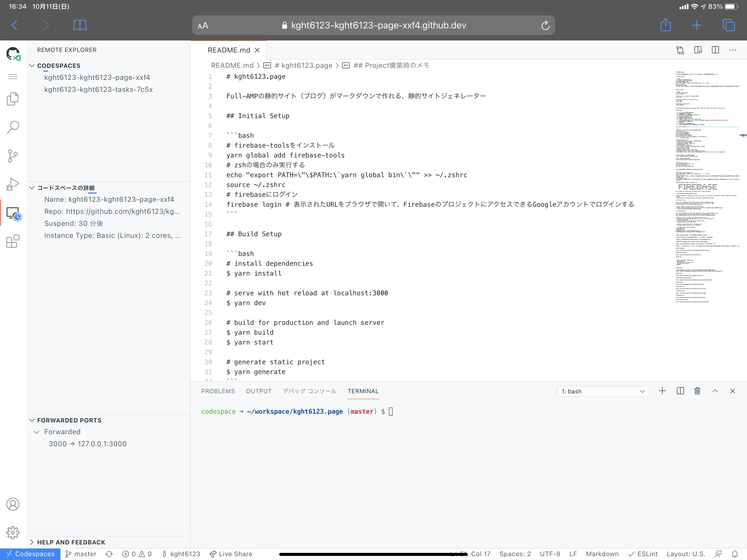This screenshot has height=560, width=747.
Task: Change indentation Spaces: 2
Action: (515, 554)
